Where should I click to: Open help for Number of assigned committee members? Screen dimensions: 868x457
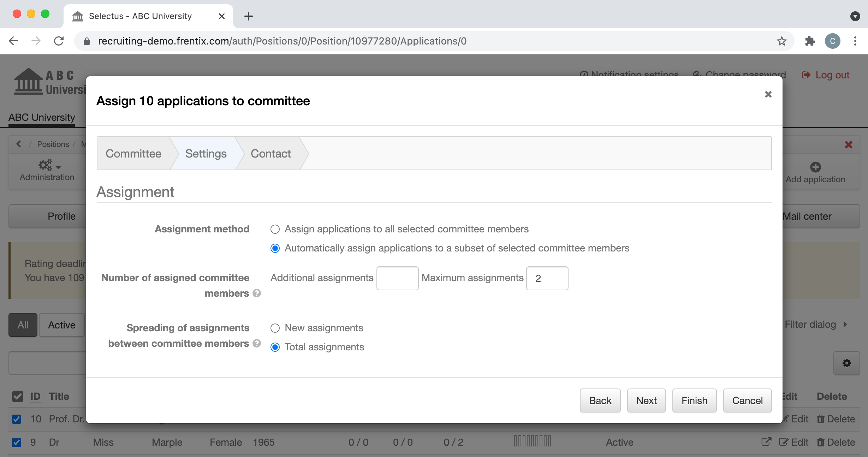pyautogui.click(x=257, y=293)
